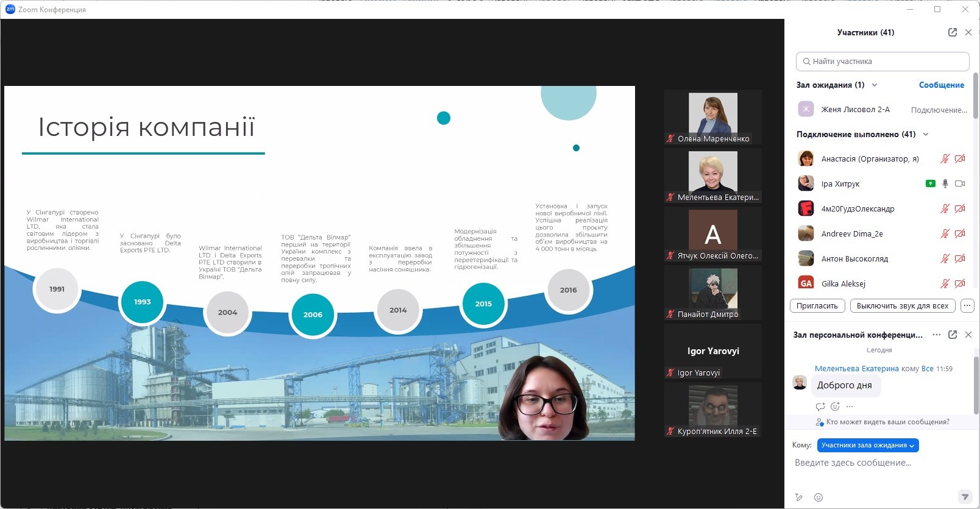The height and width of the screenshot is (509, 980).
Task: Click green screen-share icon for Іра Хитрук
Action: pyautogui.click(x=930, y=183)
